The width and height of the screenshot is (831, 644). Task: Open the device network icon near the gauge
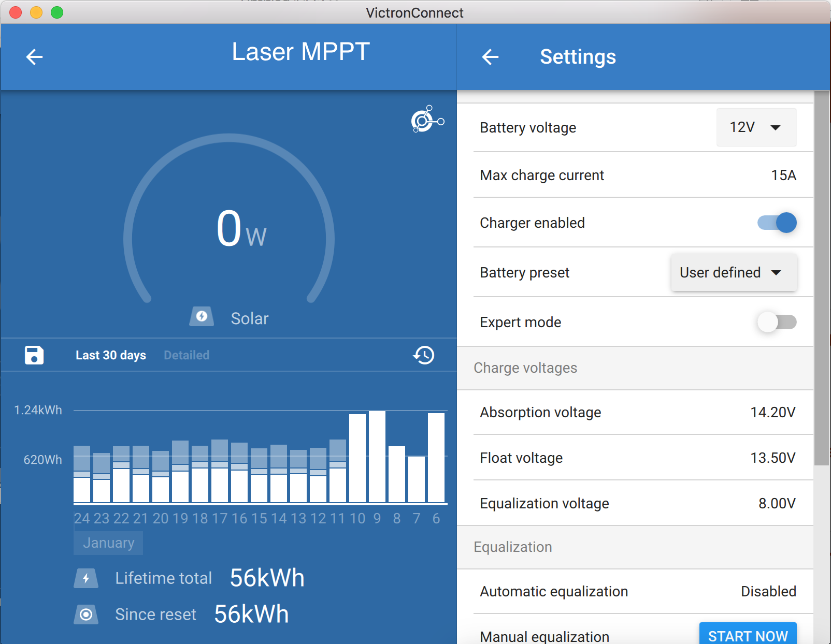[427, 119]
